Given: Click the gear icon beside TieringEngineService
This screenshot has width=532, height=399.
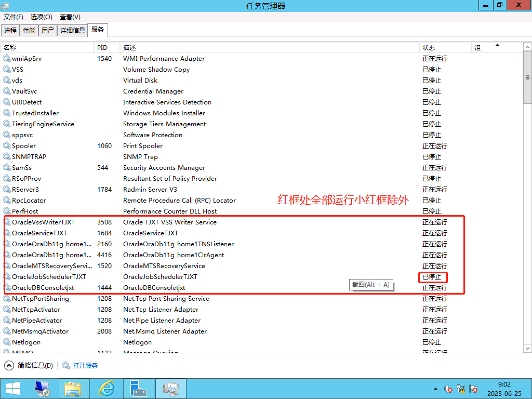Looking at the screenshot, I should pyautogui.click(x=6, y=124).
